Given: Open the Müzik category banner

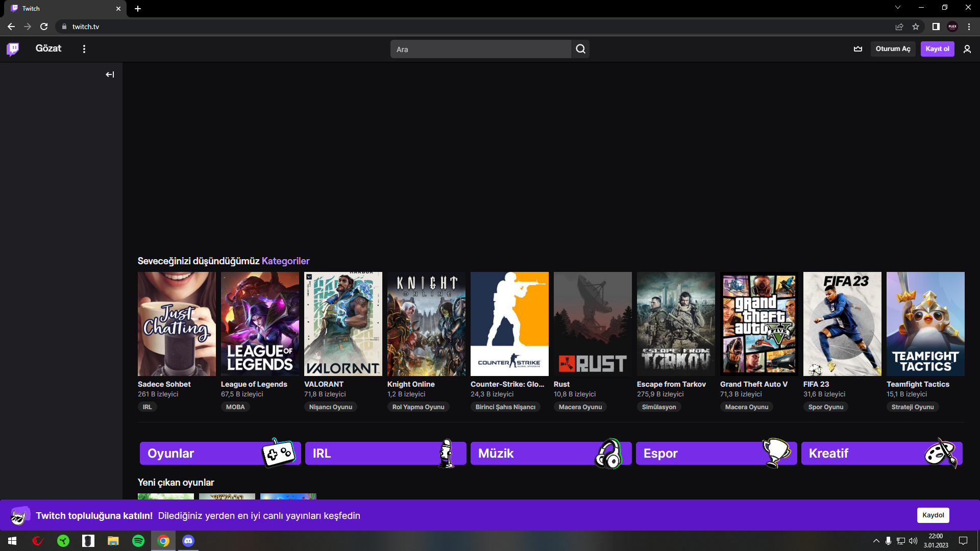Looking at the screenshot, I should tap(551, 453).
